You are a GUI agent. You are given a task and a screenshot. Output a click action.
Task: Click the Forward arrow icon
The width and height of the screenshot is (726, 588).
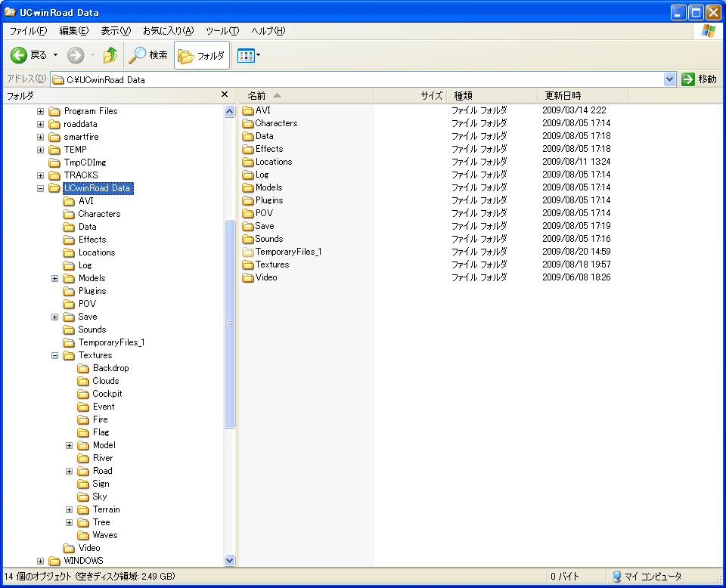[x=76, y=55]
